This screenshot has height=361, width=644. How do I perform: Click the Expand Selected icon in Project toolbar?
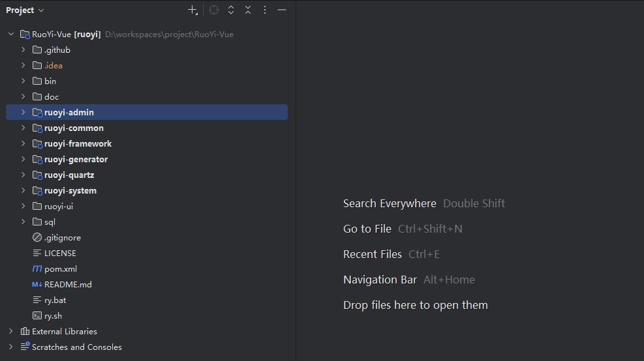pos(231,10)
